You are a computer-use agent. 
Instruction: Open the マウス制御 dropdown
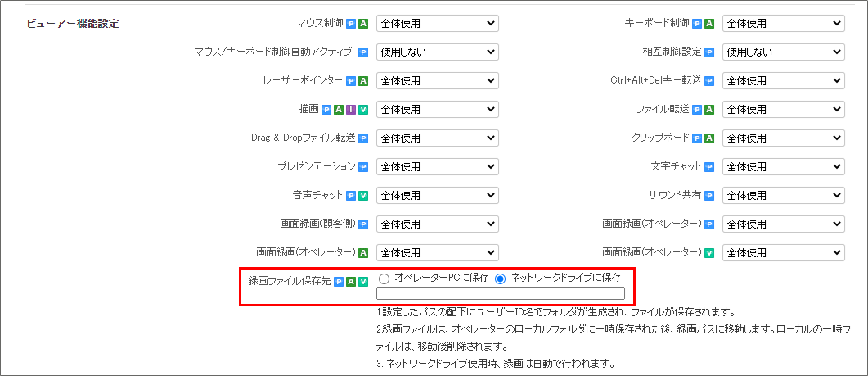click(x=437, y=24)
